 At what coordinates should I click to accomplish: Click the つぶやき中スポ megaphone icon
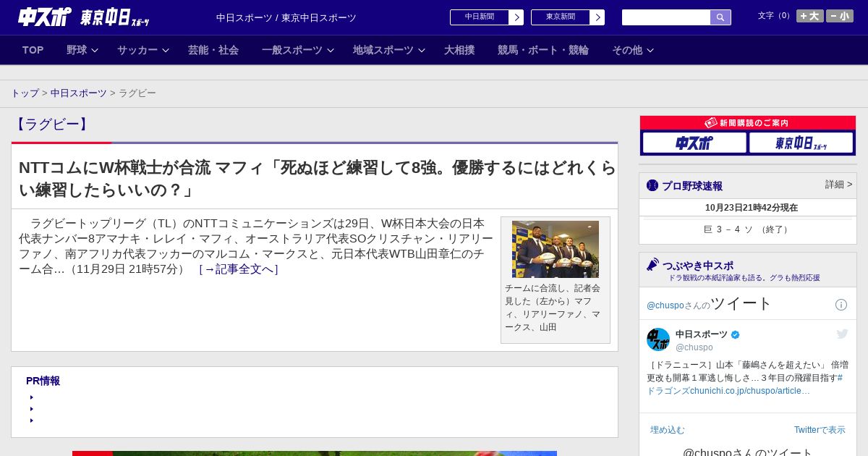[652, 265]
